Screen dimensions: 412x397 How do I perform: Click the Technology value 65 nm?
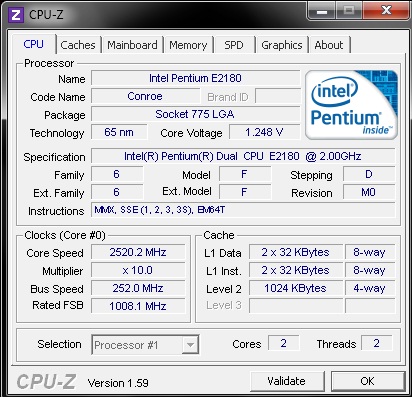[119, 132]
